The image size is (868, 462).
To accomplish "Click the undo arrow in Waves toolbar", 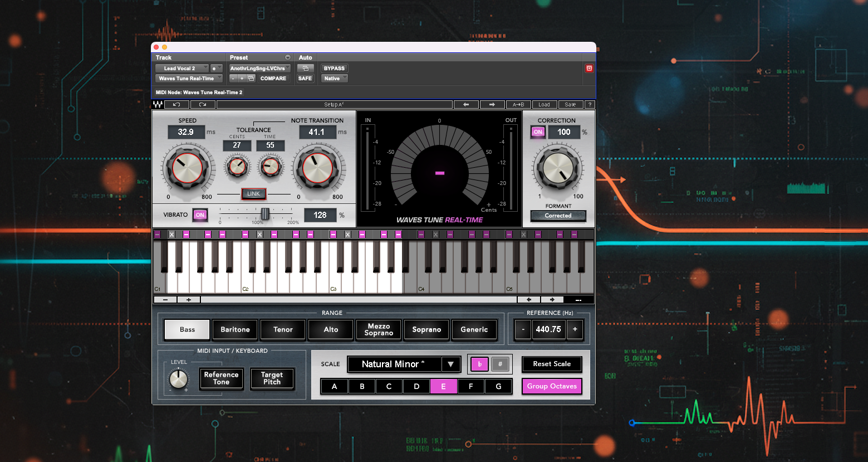I will point(176,105).
